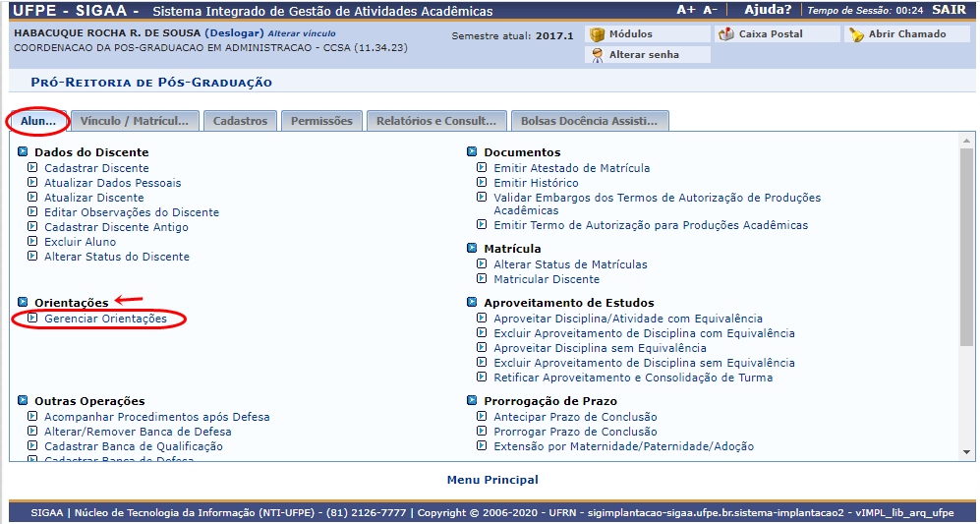Decrease font size with A- button

[711, 10]
